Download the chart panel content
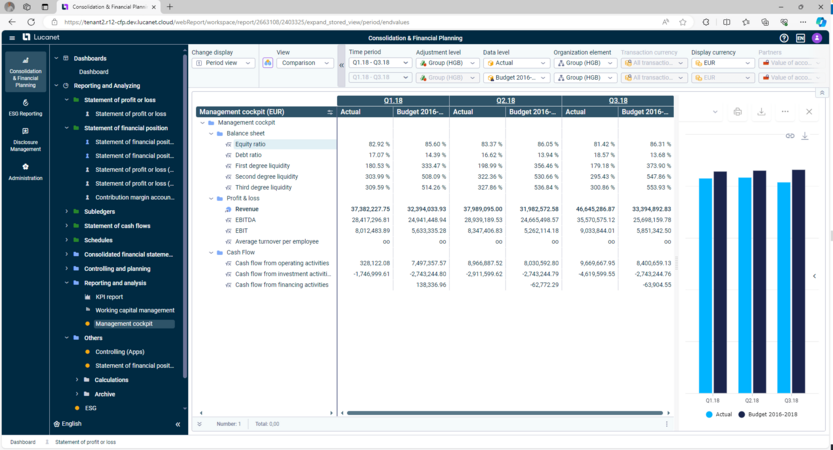833x450 pixels. click(x=761, y=112)
